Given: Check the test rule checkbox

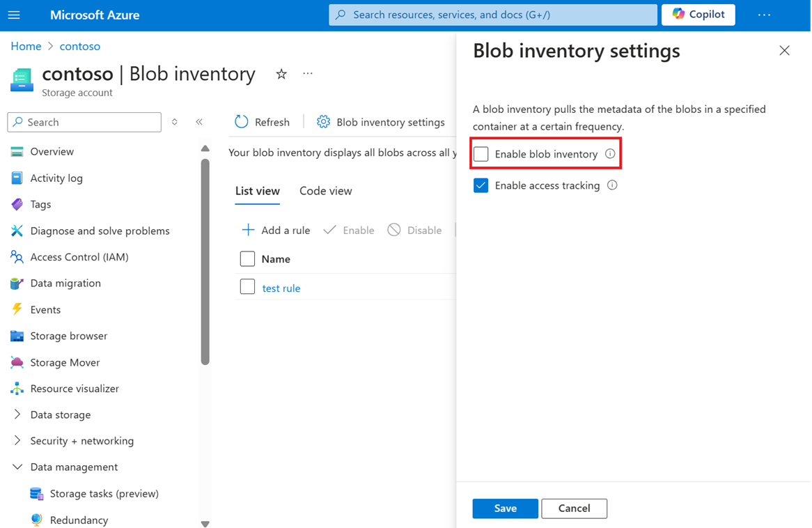Looking at the screenshot, I should (x=247, y=286).
